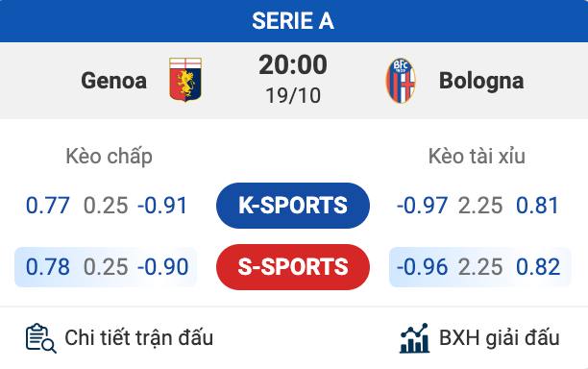Open match details clipboard magnifier icon

41,338
